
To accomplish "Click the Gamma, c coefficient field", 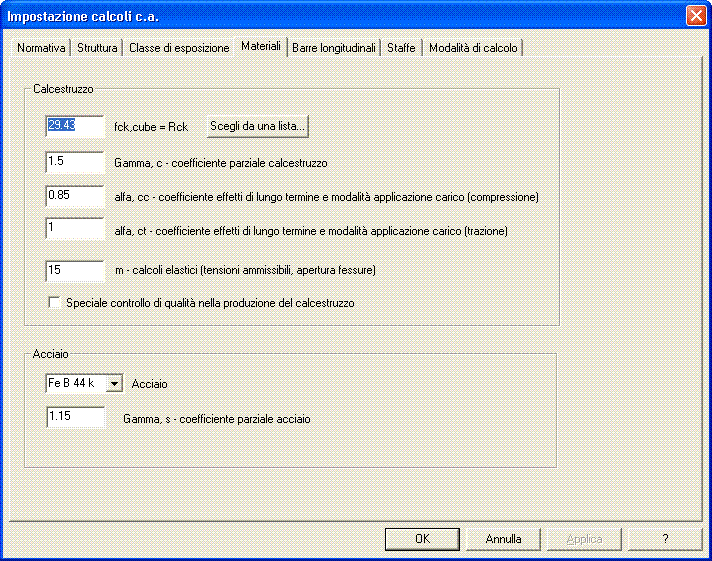I will point(75,162).
